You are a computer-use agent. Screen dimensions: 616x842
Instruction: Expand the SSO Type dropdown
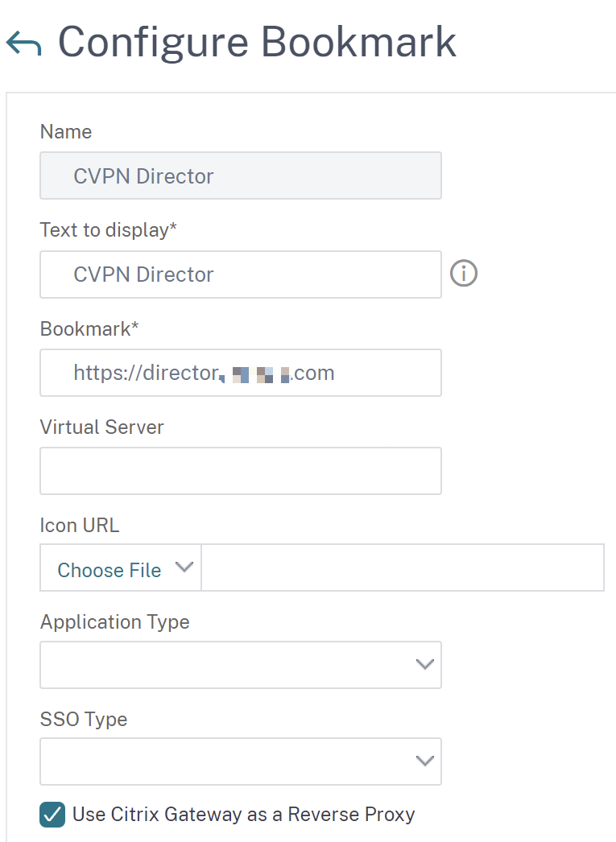pyautogui.click(x=241, y=762)
